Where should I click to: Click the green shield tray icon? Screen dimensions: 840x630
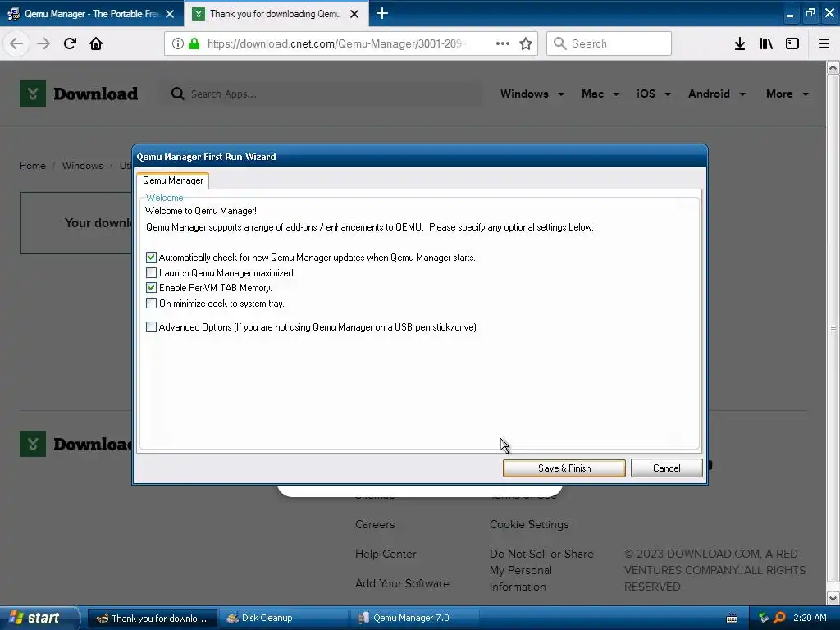tap(764, 618)
